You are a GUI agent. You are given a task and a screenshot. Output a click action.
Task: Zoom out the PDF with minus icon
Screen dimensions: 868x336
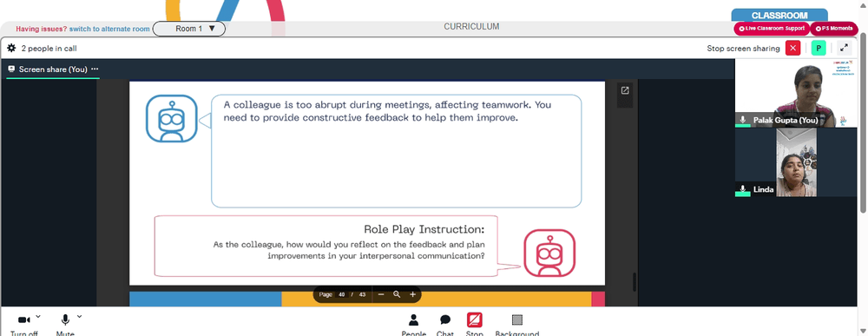point(381,294)
